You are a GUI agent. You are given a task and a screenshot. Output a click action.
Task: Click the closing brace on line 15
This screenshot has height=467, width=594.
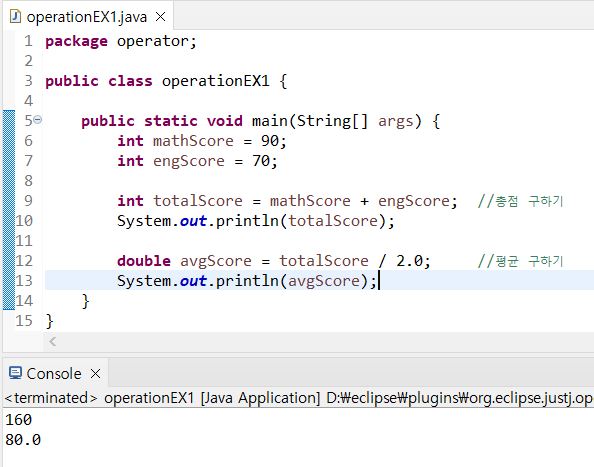coord(50,321)
